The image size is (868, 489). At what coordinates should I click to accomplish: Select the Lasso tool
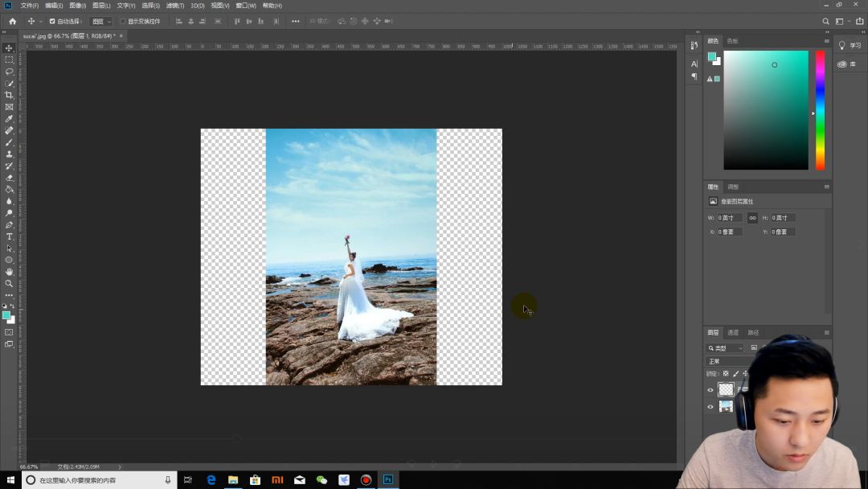(x=9, y=72)
